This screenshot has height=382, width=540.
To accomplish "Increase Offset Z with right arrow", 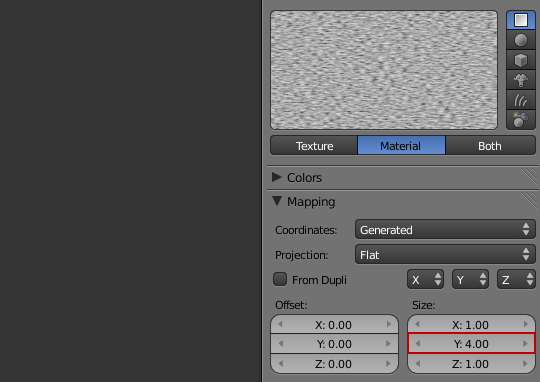I will coord(389,363).
